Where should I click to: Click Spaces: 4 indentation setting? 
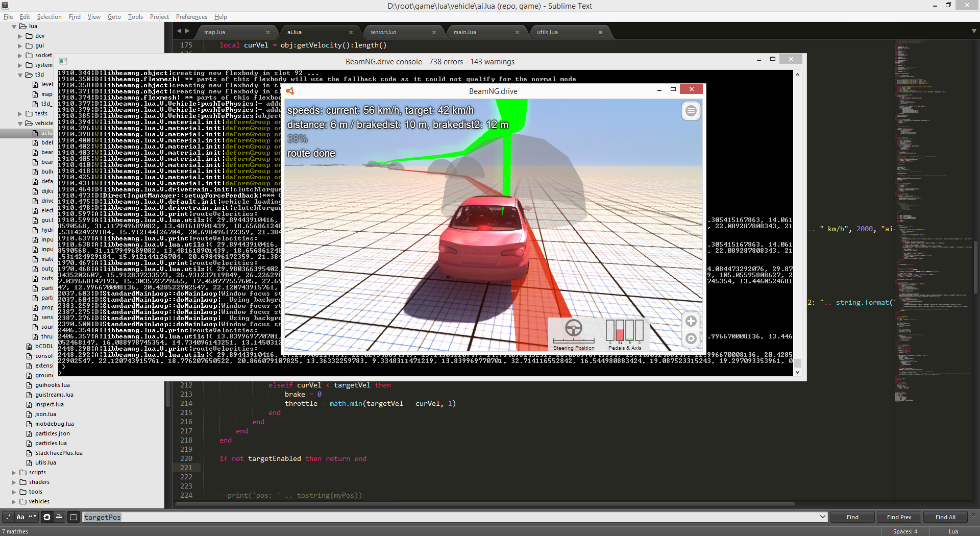click(x=905, y=531)
